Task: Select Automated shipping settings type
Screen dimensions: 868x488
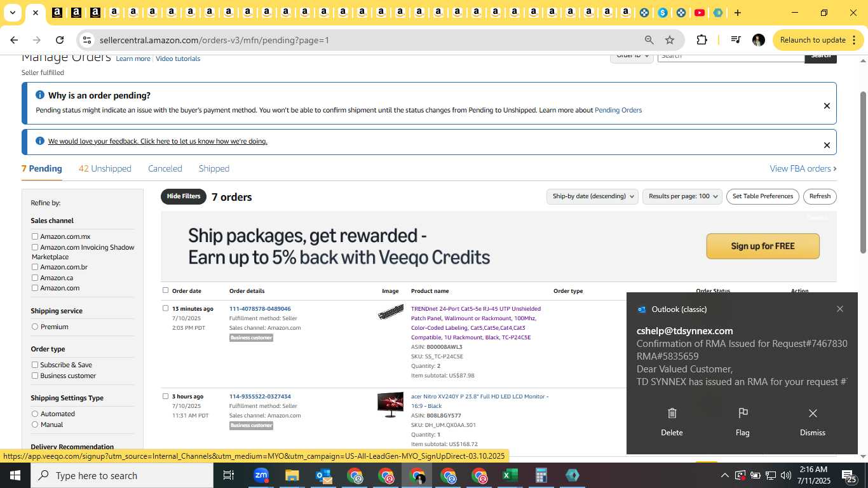Action: click(x=35, y=414)
